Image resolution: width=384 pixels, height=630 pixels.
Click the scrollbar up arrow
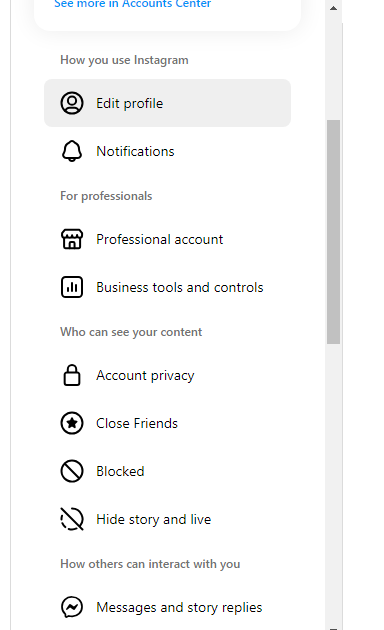333,8
